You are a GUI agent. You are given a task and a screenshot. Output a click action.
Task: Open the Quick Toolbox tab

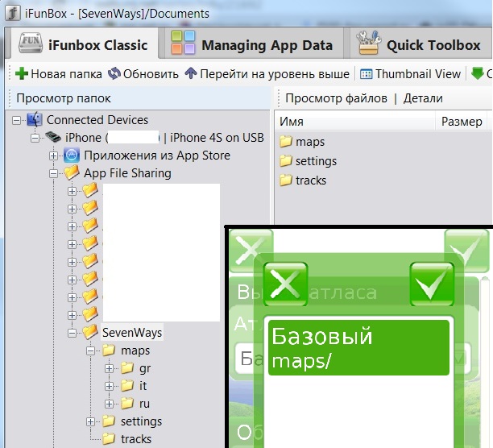419,44
